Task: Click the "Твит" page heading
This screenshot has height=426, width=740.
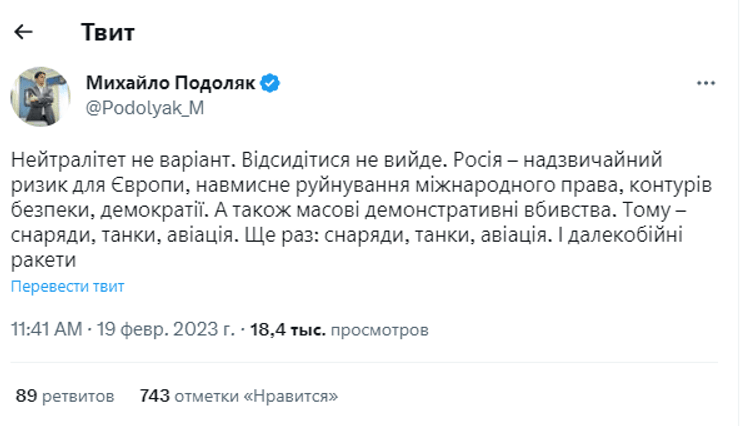Action: click(x=107, y=32)
